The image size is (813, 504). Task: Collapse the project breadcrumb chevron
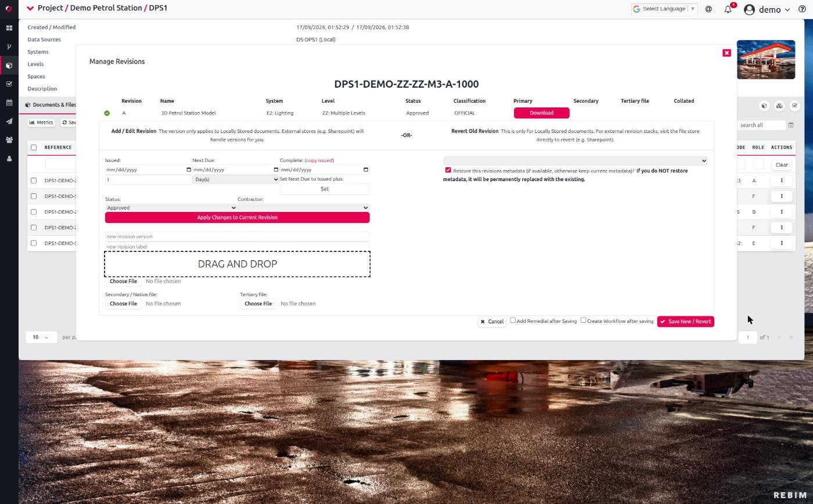coord(30,8)
